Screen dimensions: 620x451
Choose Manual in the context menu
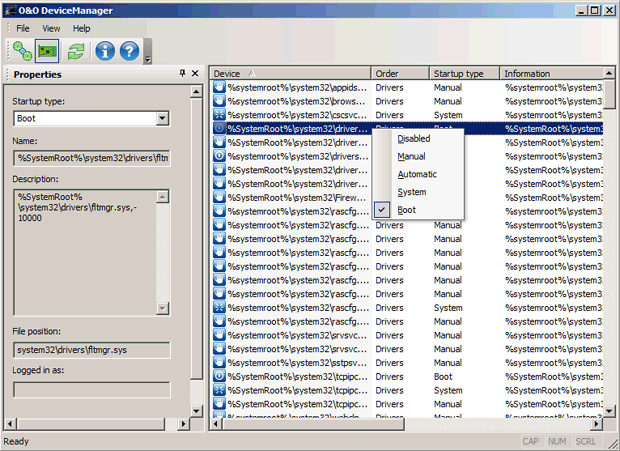pyautogui.click(x=418, y=157)
